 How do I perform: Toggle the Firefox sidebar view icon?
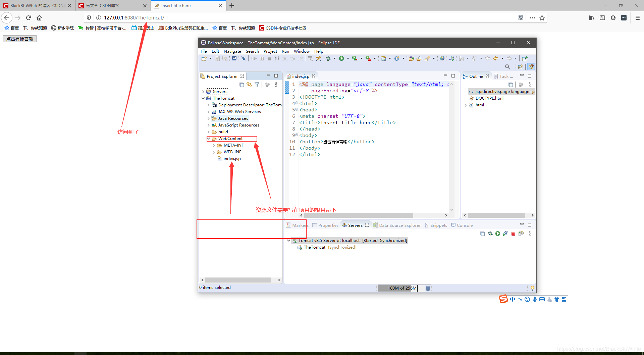coord(602,18)
